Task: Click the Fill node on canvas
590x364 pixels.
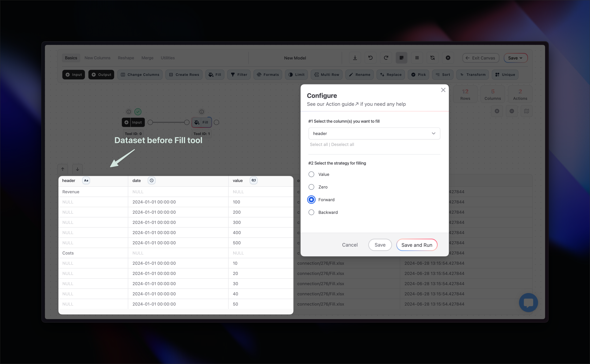Action: [202, 122]
